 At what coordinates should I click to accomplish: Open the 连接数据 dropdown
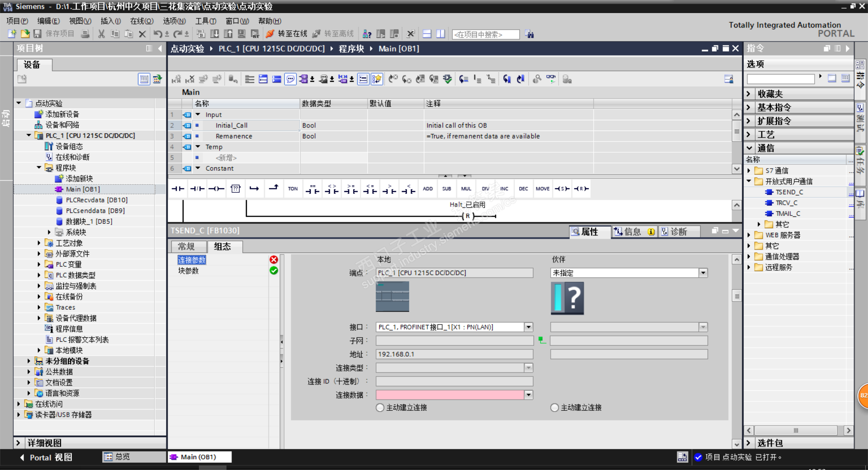[x=528, y=395]
